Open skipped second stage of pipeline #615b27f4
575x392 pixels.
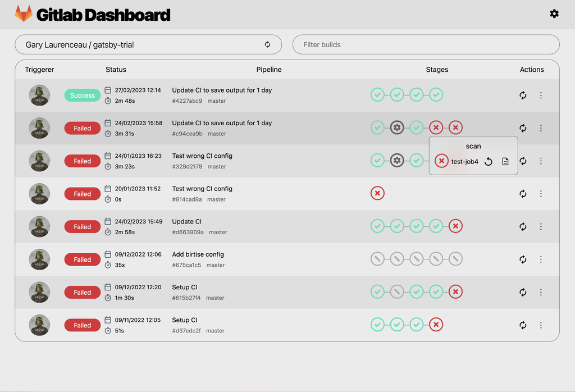[x=397, y=291]
